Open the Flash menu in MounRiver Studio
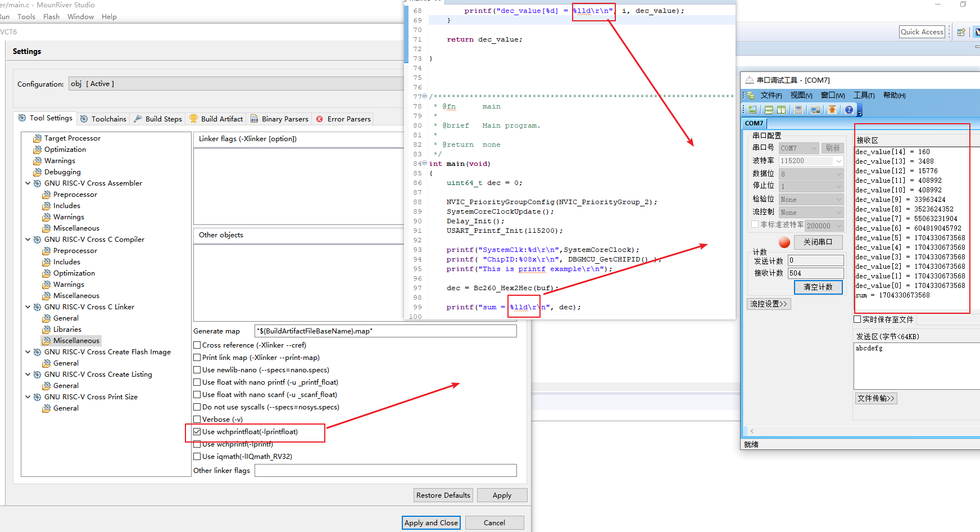 (x=51, y=16)
